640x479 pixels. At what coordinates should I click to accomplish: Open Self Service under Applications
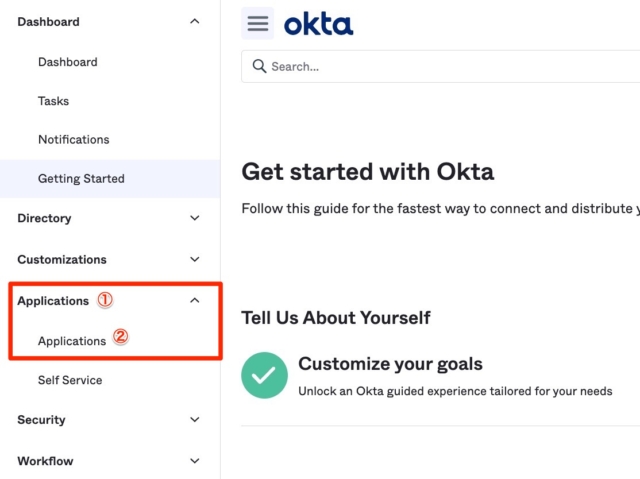(x=70, y=380)
